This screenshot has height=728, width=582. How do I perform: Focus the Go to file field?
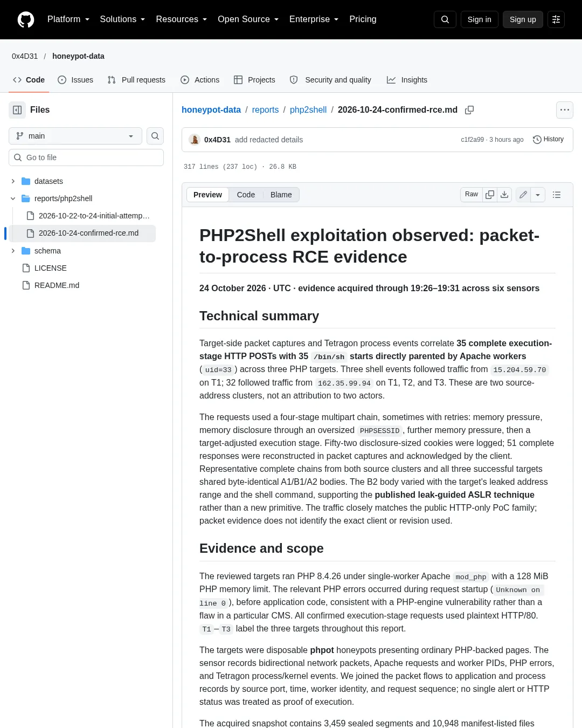86,157
